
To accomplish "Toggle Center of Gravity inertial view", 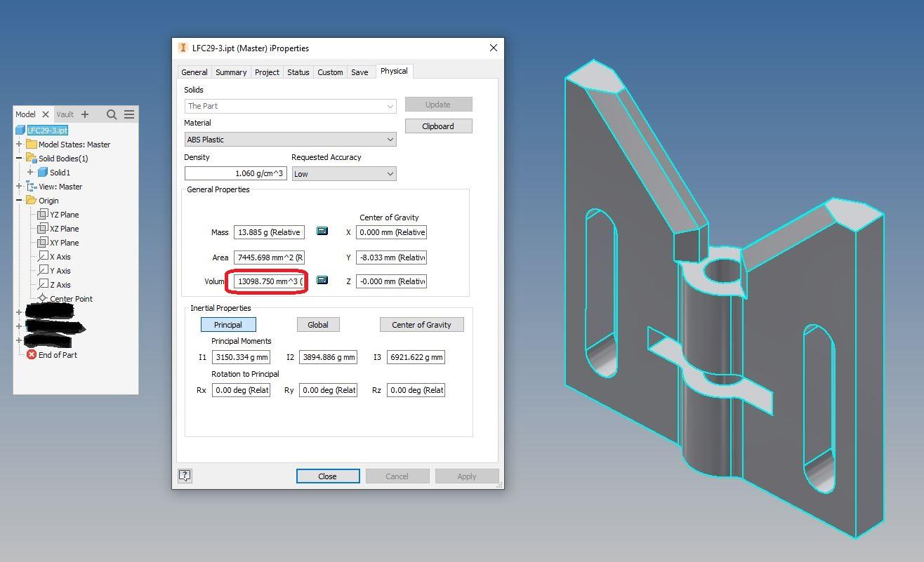I will [421, 325].
